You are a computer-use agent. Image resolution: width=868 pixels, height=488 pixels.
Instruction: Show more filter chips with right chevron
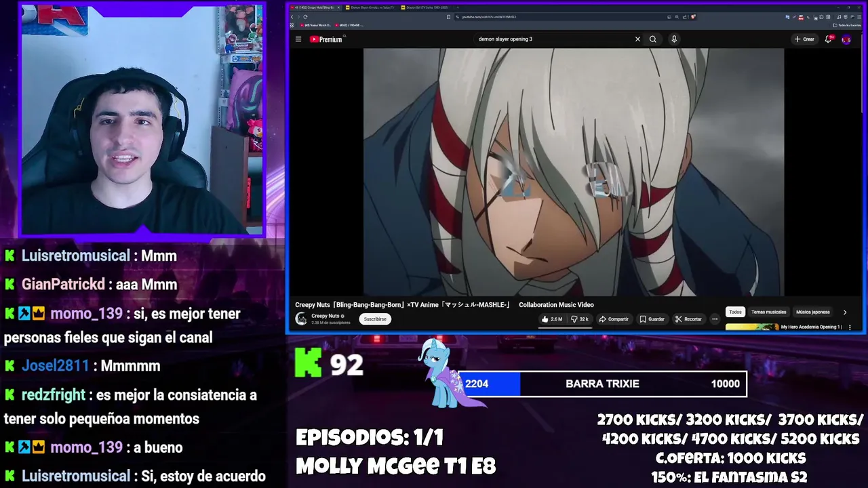pyautogui.click(x=845, y=312)
